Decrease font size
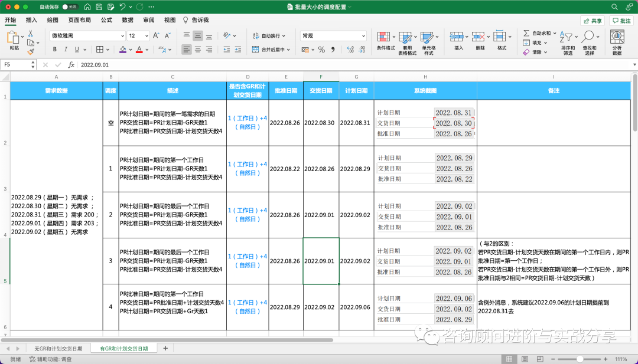Screen dimensions: 638x364 [x=168, y=36]
